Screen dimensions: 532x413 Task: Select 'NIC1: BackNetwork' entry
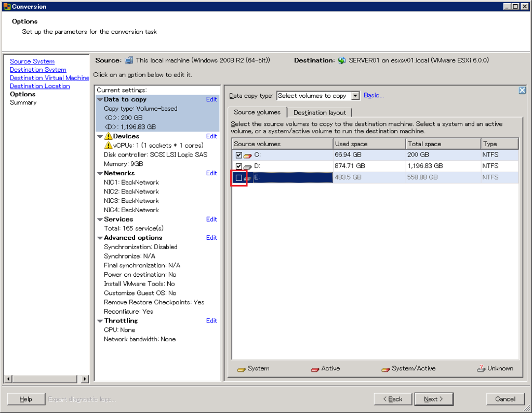(131, 183)
